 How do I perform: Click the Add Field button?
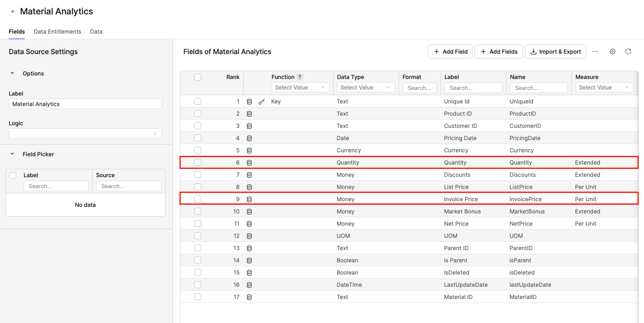pyautogui.click(x=450, y=52)
